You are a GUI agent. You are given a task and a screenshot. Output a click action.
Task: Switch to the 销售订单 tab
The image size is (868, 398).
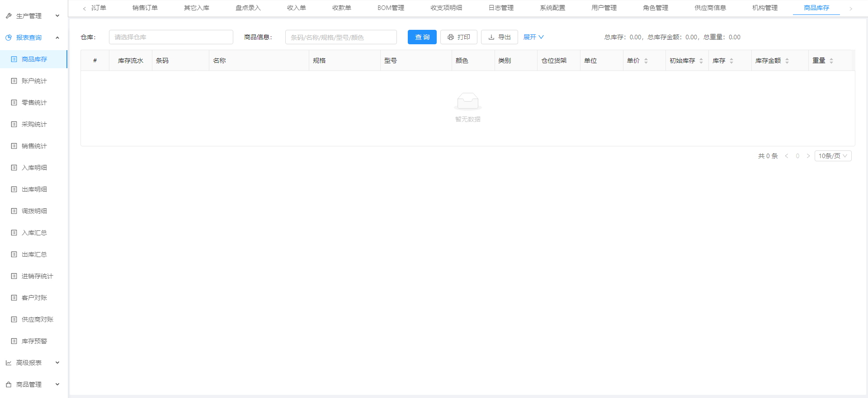click(145, 8)
